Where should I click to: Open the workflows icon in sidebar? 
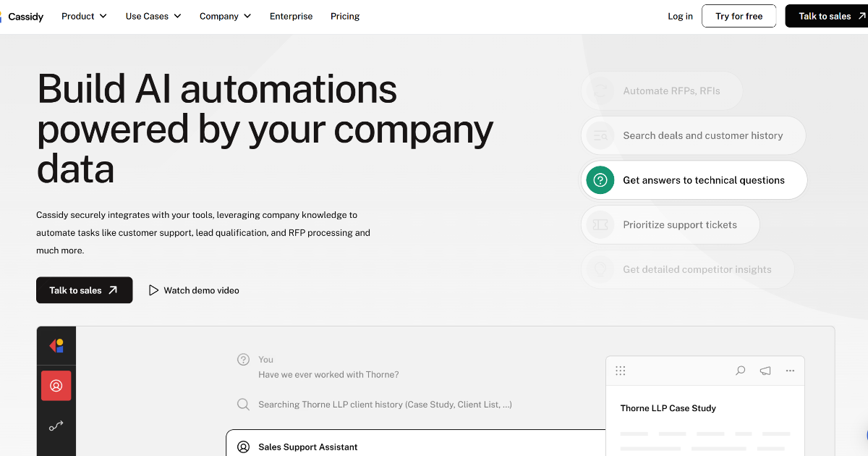pyautogui.click(x=56, y=426)
